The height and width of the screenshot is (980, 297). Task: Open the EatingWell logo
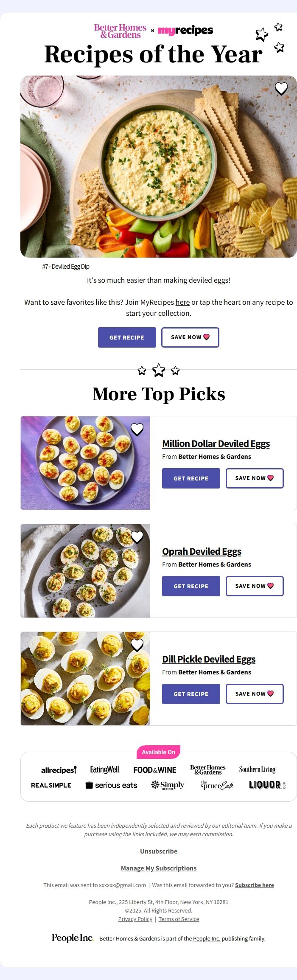tap(104, 769)
